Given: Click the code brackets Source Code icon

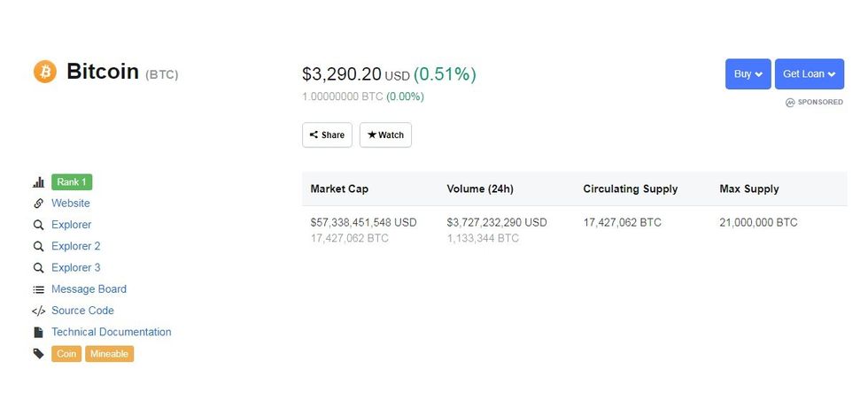Looking at the screenshot, I should (38, 311).
